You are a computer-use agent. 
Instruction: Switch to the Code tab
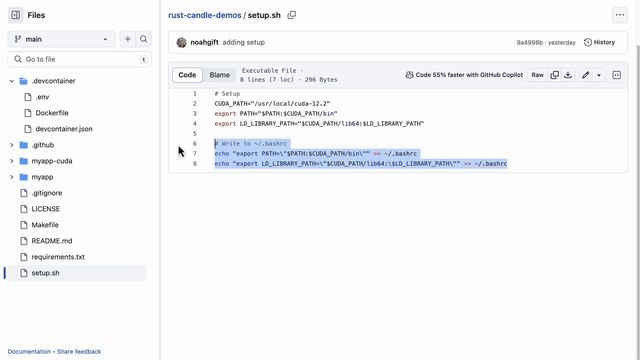coord(187,75)
